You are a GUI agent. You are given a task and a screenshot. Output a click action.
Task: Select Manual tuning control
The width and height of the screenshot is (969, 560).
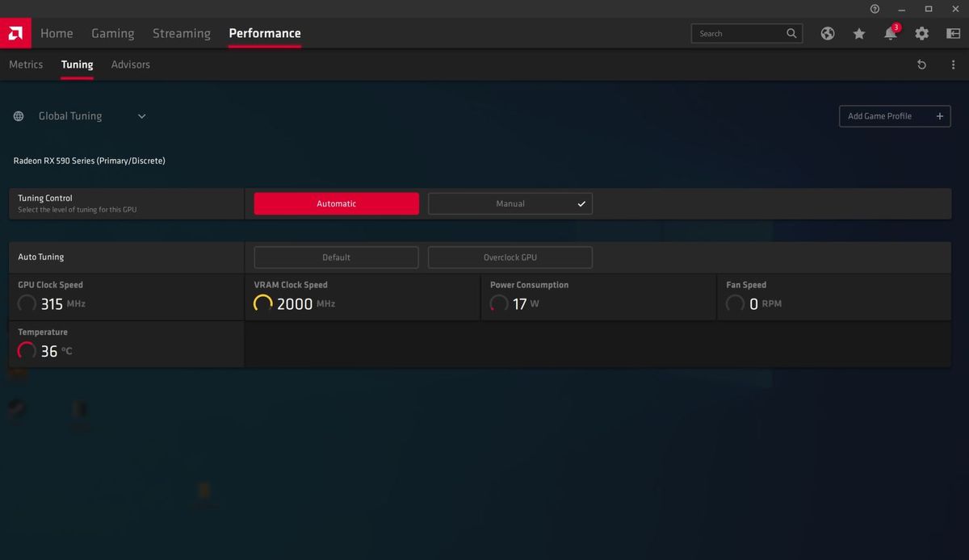pos(510,203)
